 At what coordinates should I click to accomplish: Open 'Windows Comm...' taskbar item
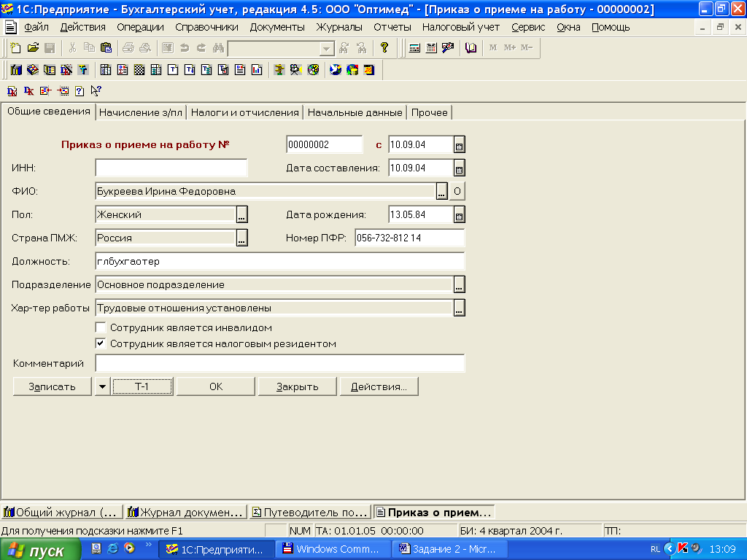tap(333, 550)
